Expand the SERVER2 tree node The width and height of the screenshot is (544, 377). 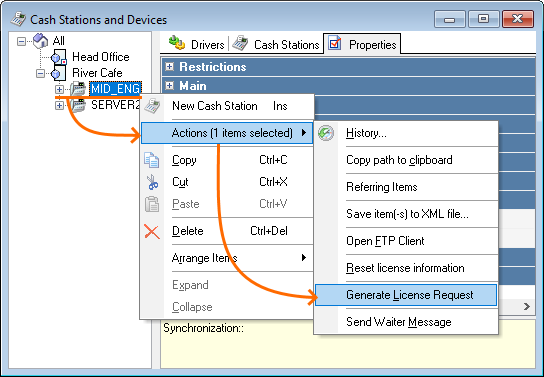point(59,105)
